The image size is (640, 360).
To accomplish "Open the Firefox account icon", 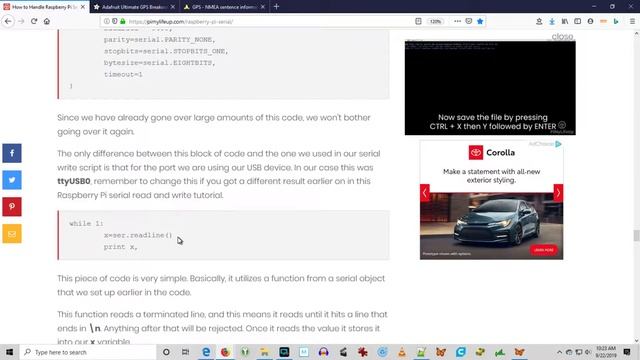I will (591, 21).
